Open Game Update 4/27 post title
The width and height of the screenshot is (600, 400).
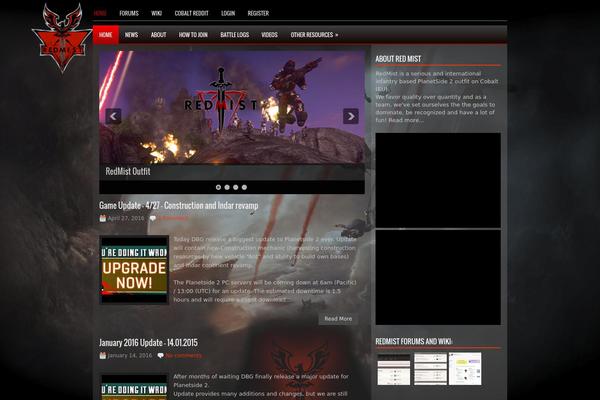click(x=179, y=206)
